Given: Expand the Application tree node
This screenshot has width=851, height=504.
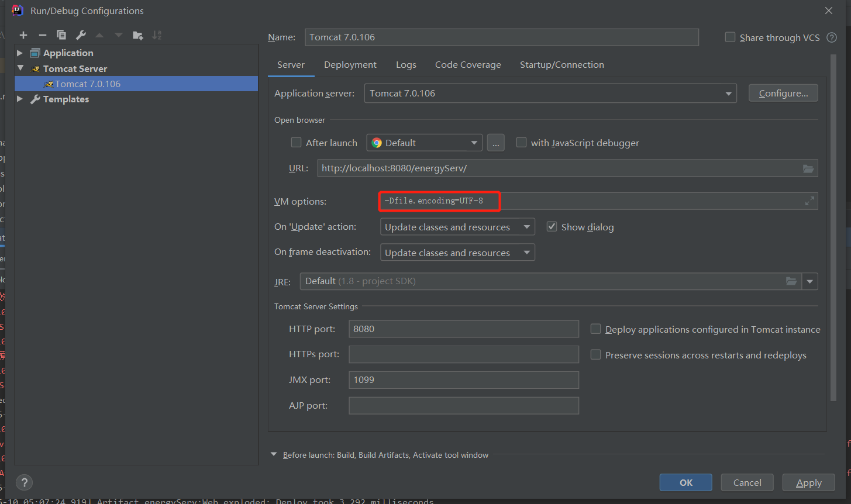Looking at the screenshot, I should [20, 53].
